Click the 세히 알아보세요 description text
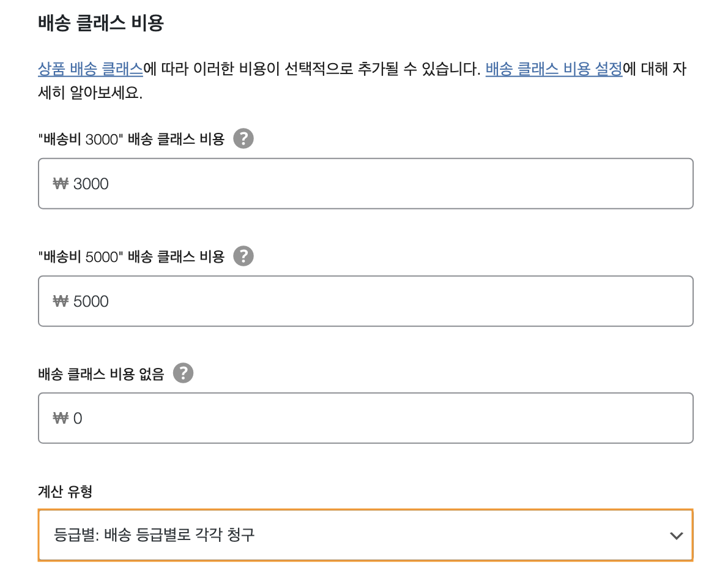The image size is (728, 578). (x=90, y=93)
